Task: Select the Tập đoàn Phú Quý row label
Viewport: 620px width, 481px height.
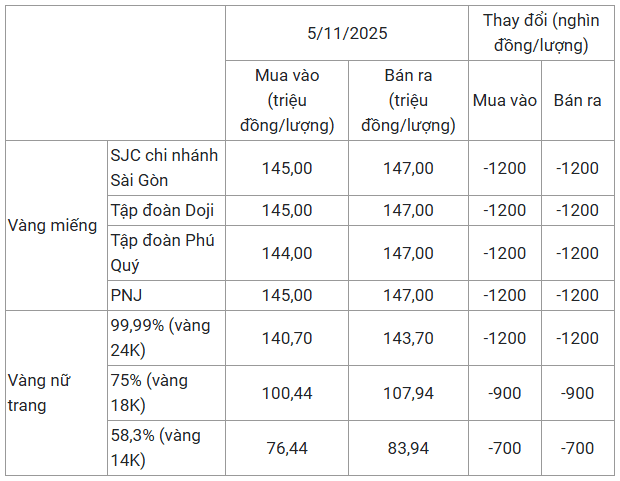Action: (x=164, y=253)
